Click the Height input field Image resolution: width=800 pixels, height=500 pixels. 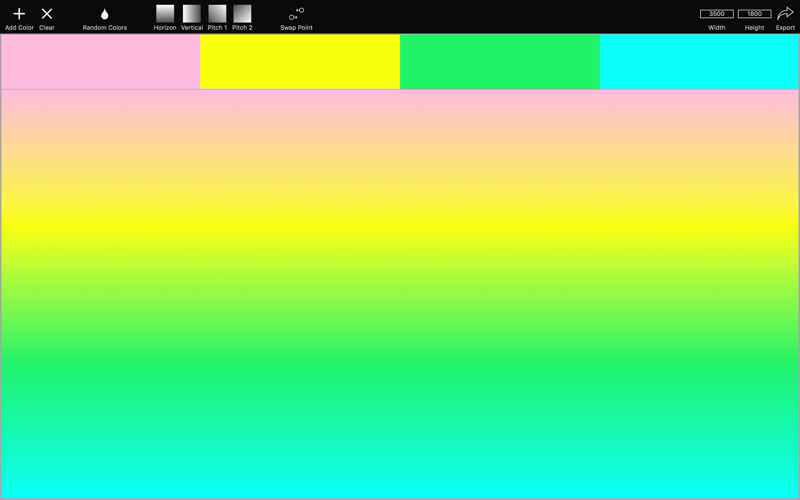tap(755, 14)
